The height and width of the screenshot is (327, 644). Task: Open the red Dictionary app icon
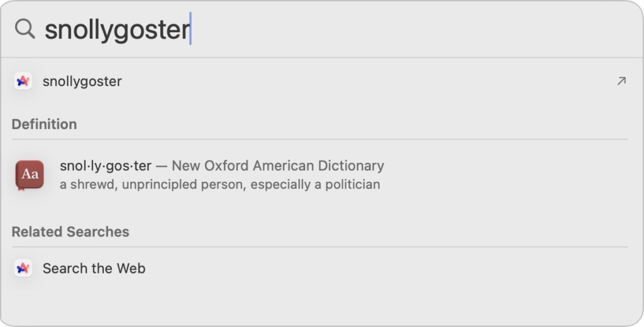[30, 175]
